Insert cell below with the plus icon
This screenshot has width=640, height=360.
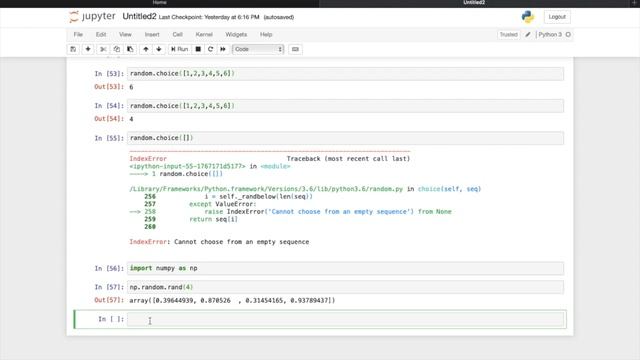click(x=88, y=49)
